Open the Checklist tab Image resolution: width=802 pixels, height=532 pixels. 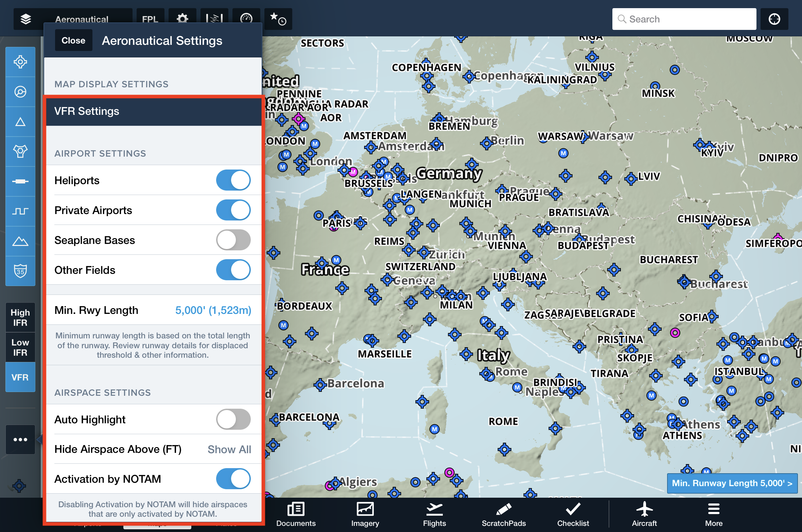click(573, 515)
